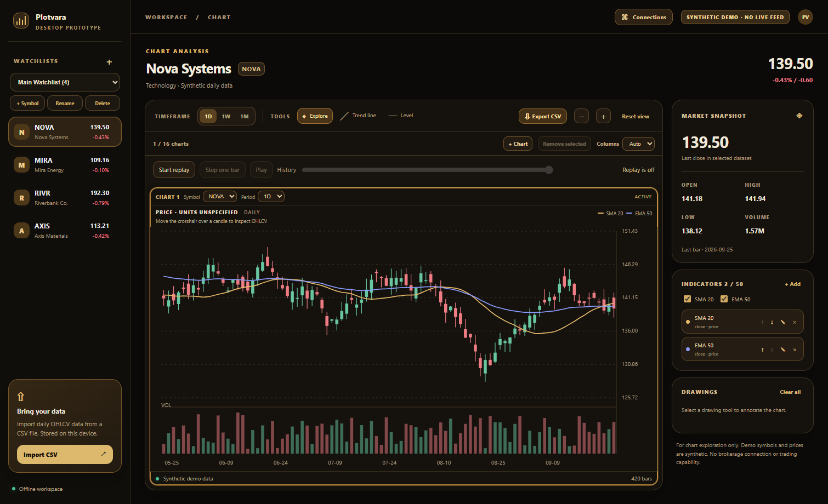Open Chart 1 Symbol NOVA dropdown

220,197
